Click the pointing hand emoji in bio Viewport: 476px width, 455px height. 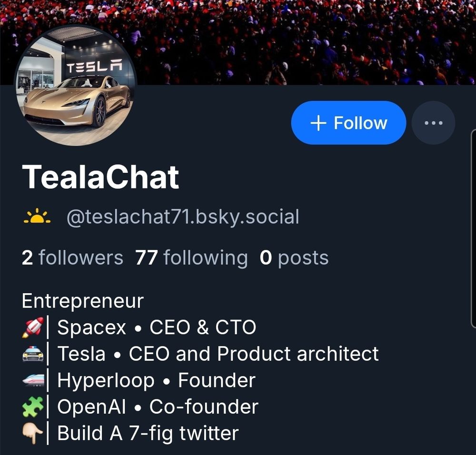tap(33, 434)
